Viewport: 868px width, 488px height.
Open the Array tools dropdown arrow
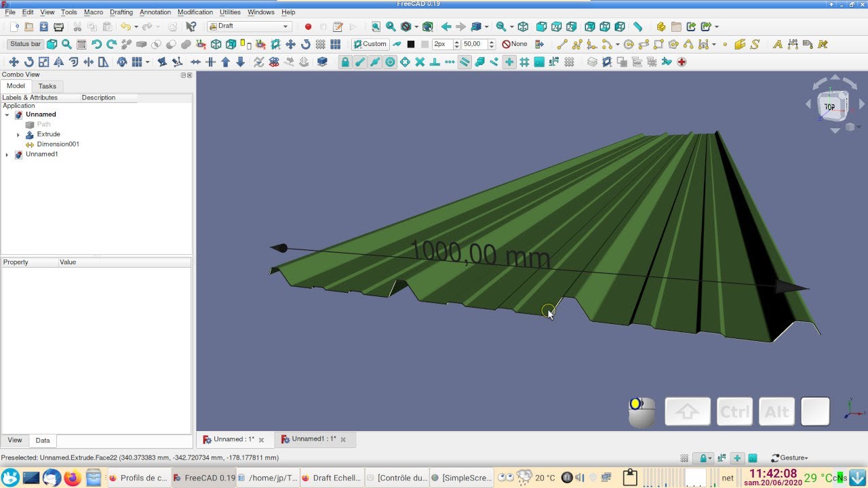(x=147, y=62)
